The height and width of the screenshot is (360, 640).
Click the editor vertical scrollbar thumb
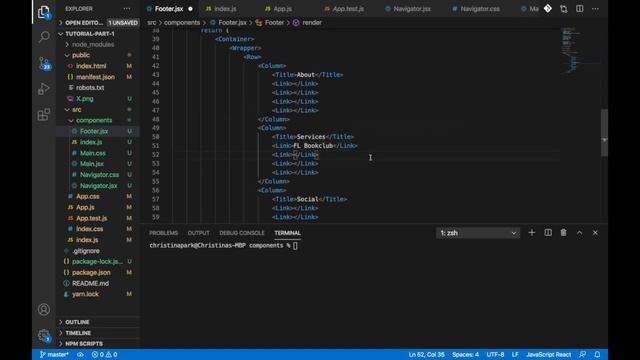604,132
